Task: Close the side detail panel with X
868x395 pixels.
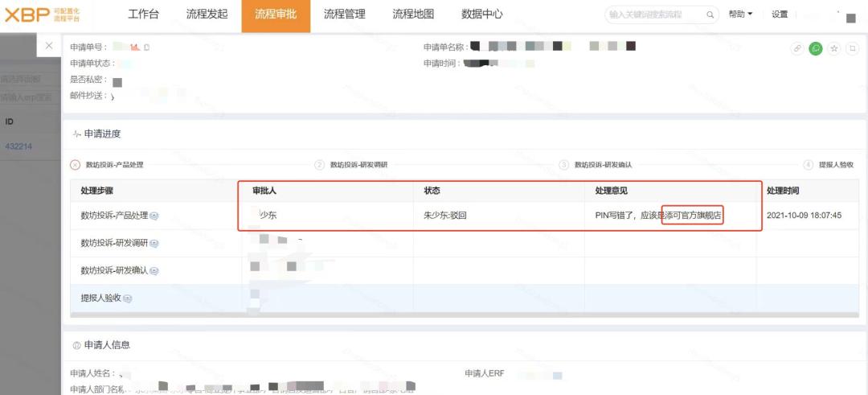Action: click(x=49, y=45)
